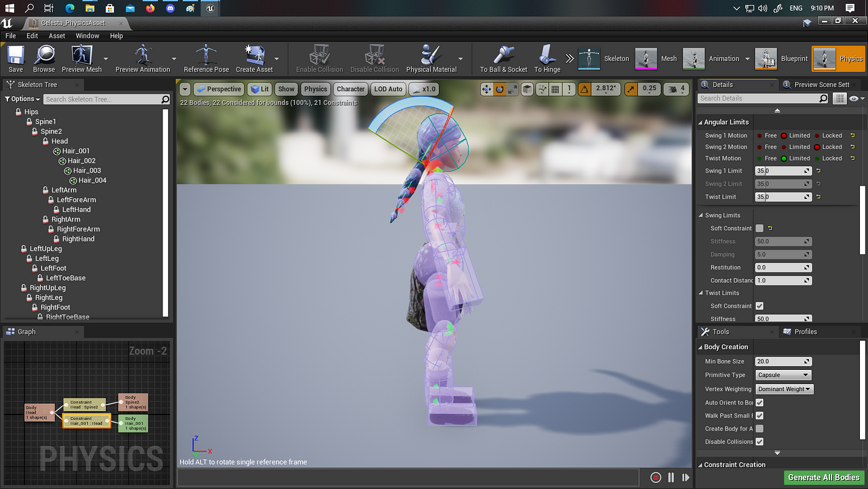Image resolution: width=868 pixels, height=489 pixels.
Task: Toggle surface snapping in viewport toolbar
Action: pos(543,89)
